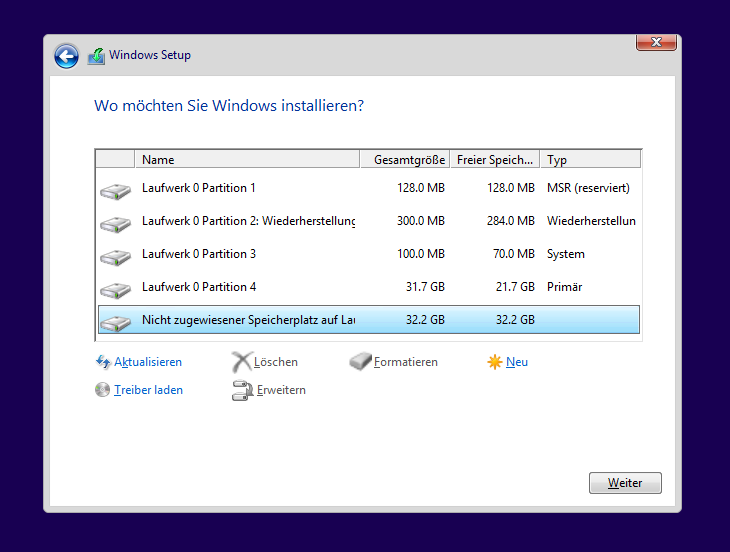Sort by the Freier Speich... column header
The width and height of the screenshot is (730, 552).
tap(495, 160)
